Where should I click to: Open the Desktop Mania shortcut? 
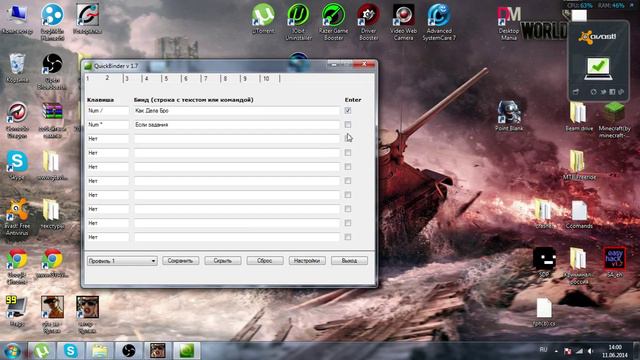(509, 23)
